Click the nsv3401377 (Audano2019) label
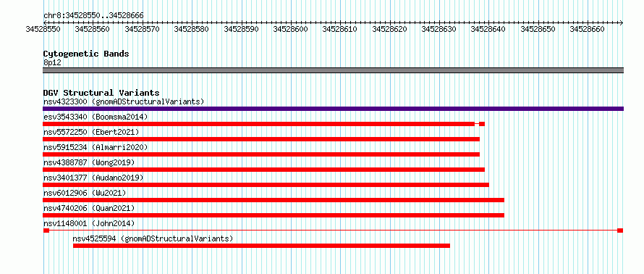This screenshot has height=274, width=644. tap(93, 178)
